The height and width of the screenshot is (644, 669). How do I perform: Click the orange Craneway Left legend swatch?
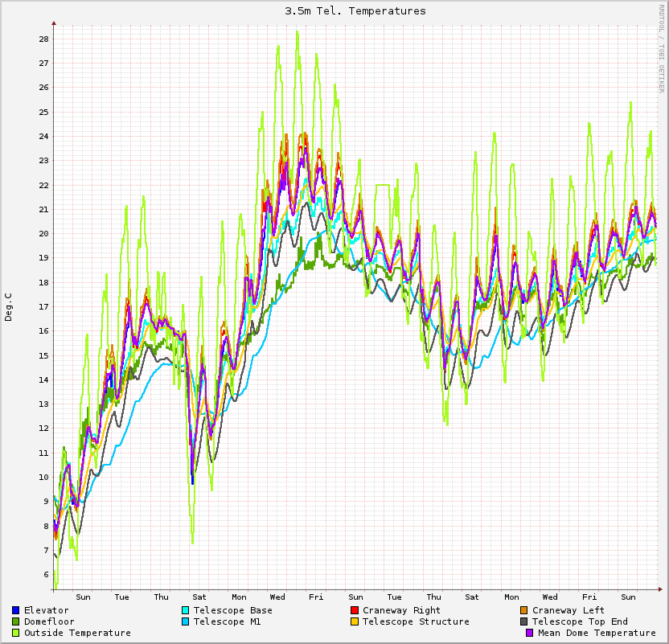pyautogui.click(x=524, y=610)
